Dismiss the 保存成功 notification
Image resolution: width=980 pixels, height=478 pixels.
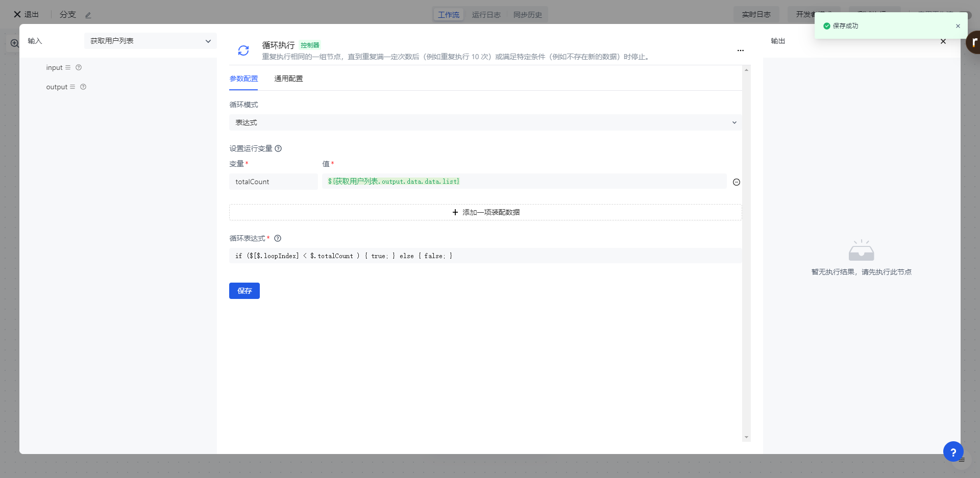958,26
